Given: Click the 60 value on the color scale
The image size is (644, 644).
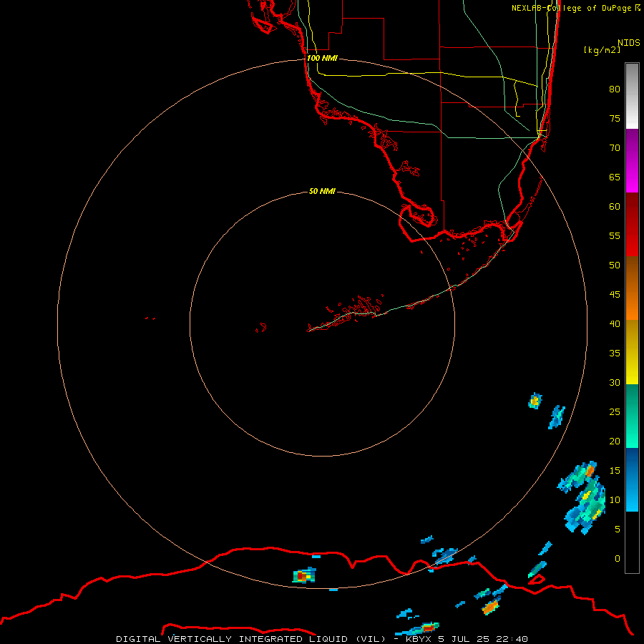Looking at the screenshot, I should click(615, 207).
